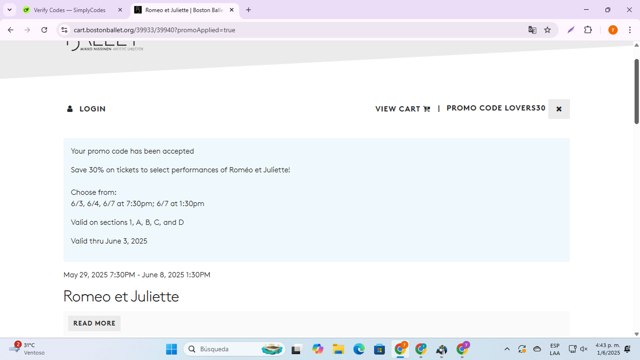Click the shopping cart icon
640x360 pixels.
pos(427,109)
